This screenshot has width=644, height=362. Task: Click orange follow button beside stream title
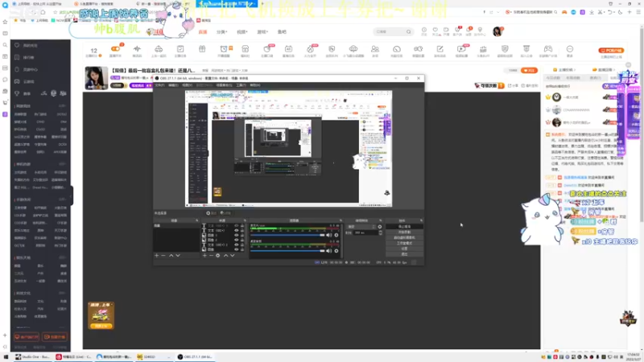click(529, 70)
